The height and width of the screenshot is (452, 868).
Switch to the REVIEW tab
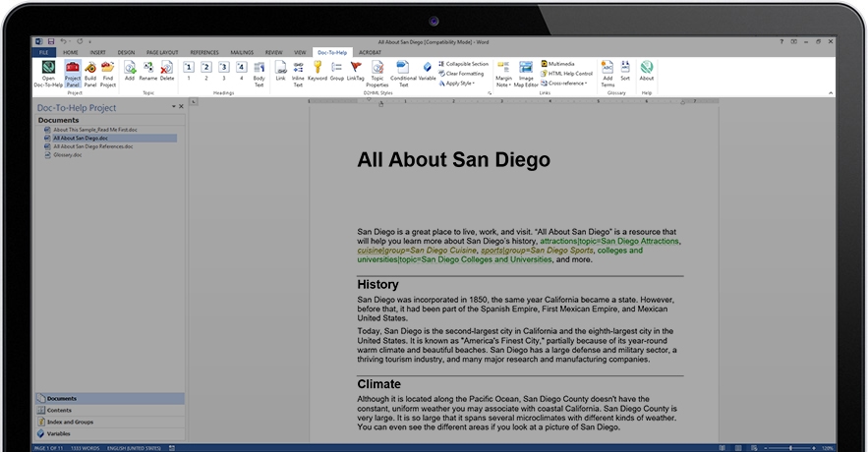tap(273, 52)
